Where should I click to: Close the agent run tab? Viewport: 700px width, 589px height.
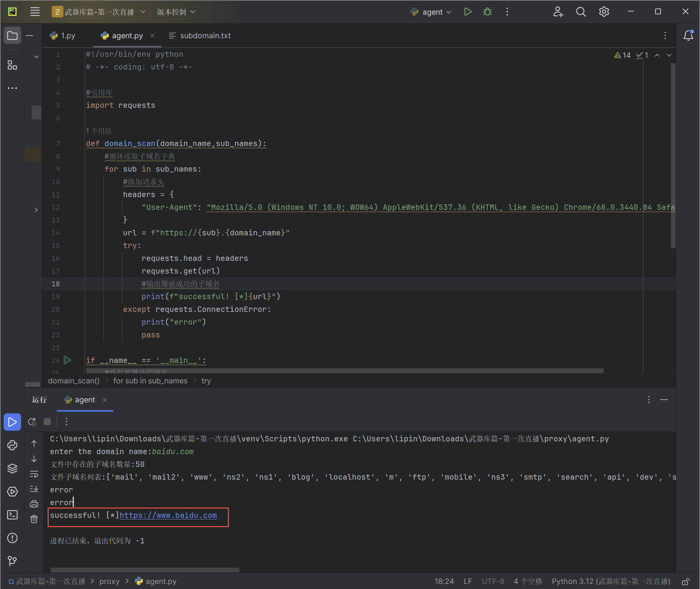coord(105,400)
